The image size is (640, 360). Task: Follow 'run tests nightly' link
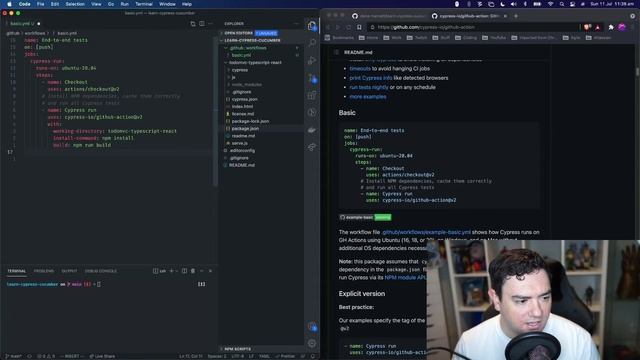369,87
